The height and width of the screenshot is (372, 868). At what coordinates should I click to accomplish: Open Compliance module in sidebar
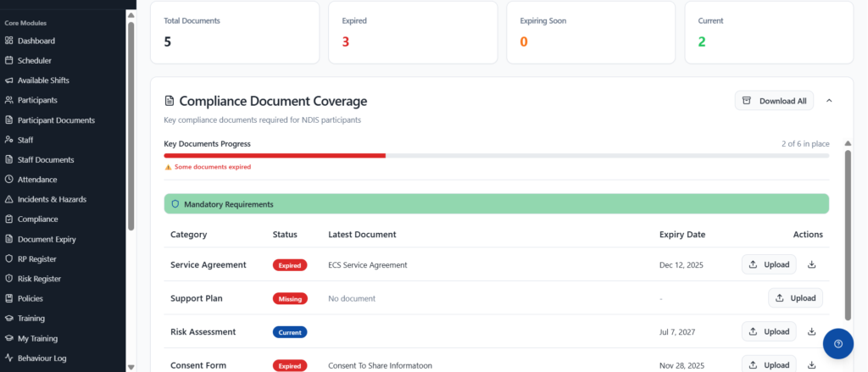pos(37,219)
